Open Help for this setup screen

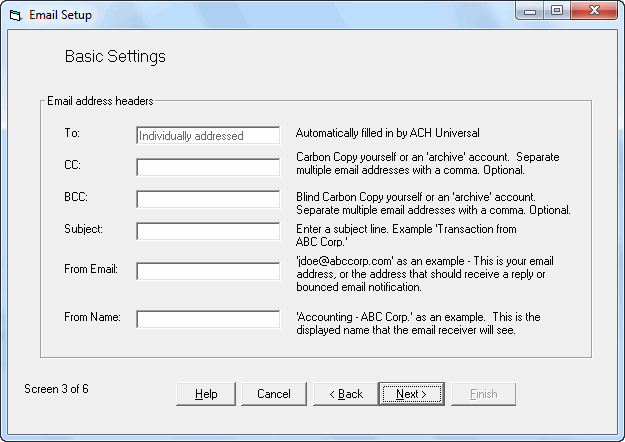(x=206, y=394)
